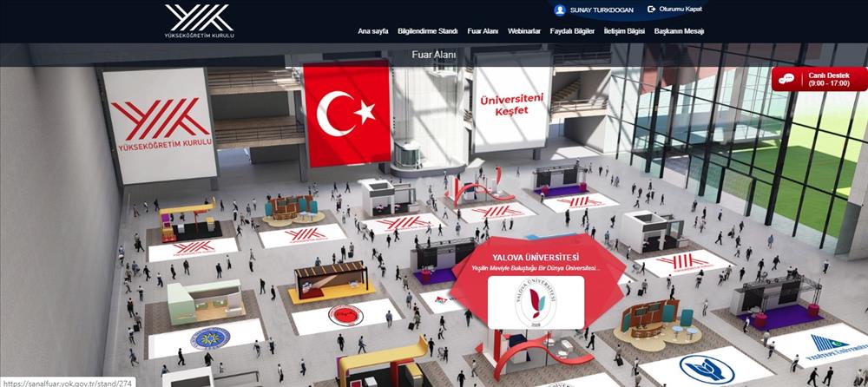Screen dimensions: 868x387
Task: Start Canlı Destek (9:00 - 17:00) live support
Action: click(x=820, y=79)
